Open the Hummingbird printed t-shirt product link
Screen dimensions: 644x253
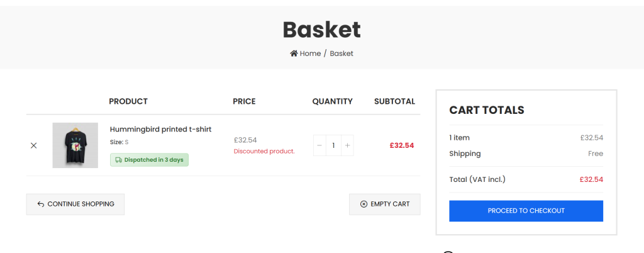[160, 129]
